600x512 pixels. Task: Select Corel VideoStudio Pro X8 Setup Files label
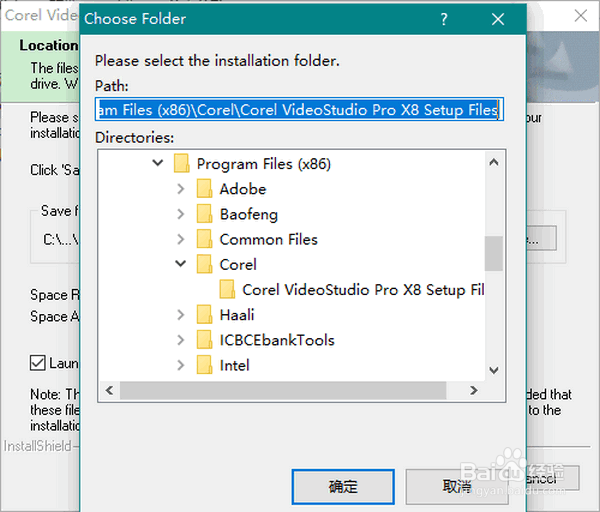pos(364,290)
